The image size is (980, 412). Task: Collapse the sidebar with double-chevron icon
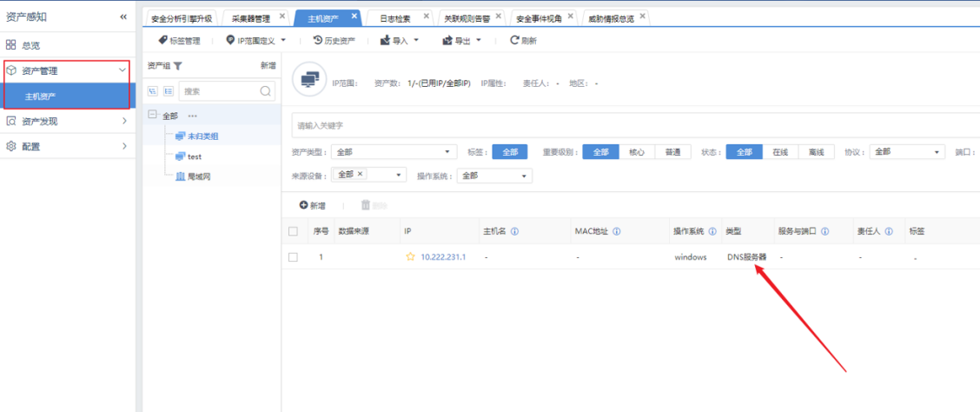(123, 17)
